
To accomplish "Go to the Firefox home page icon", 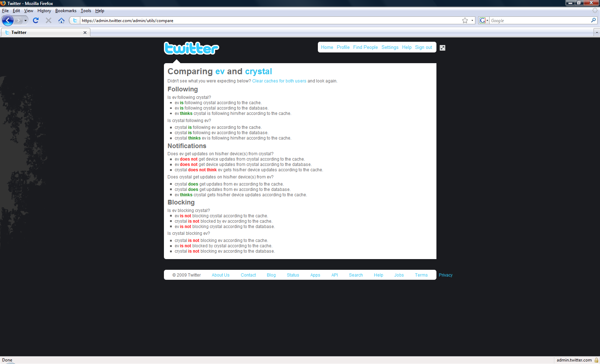I will coord(61,20).
